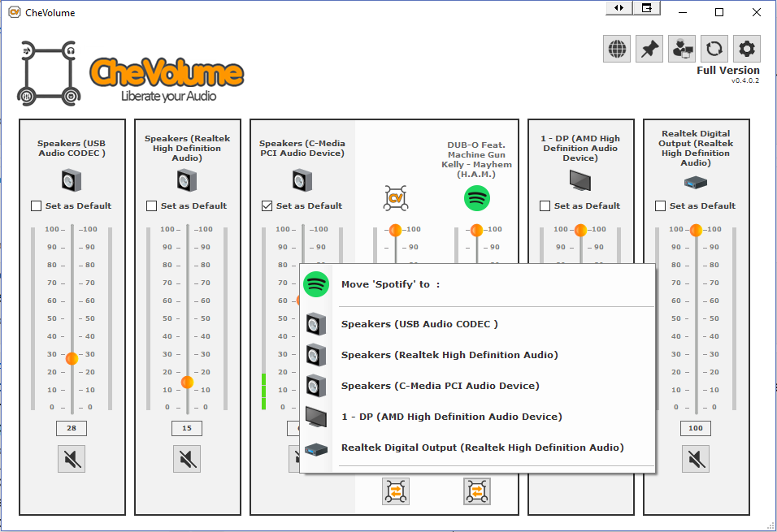Uncheck Set as Default on C-Media PCI Audio Device
Viewport: 777px width, 532px height.
click(266, 205)
